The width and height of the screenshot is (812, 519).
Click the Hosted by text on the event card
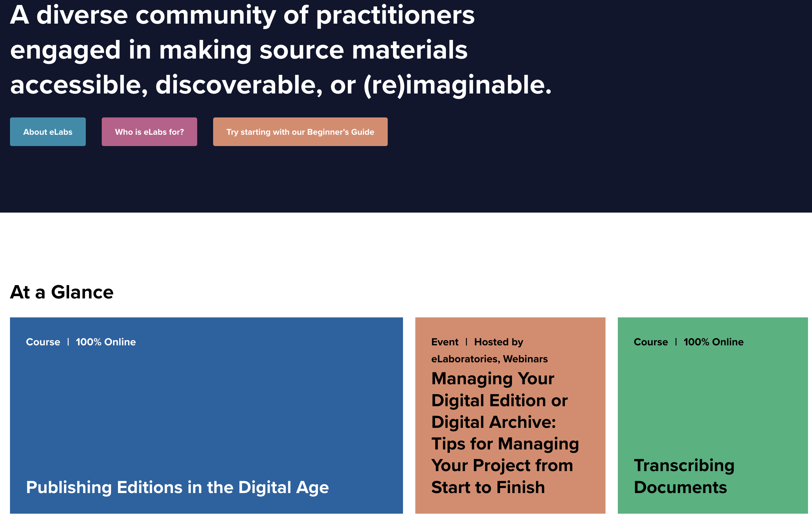[x=498, y=342]
